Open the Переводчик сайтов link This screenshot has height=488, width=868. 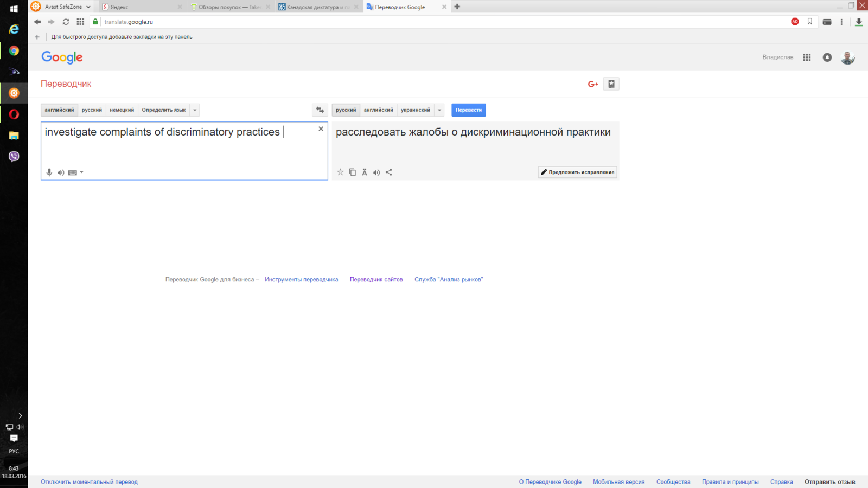376,280
